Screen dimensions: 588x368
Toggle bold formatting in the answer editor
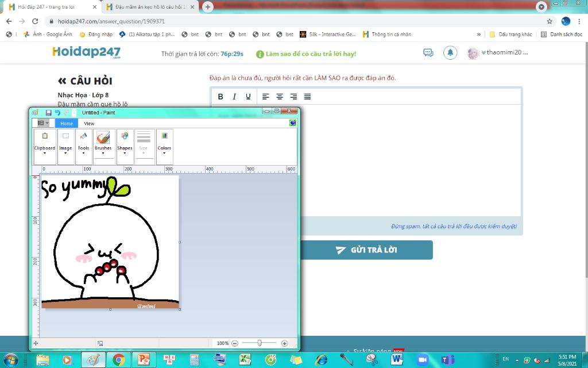(220, 97)
